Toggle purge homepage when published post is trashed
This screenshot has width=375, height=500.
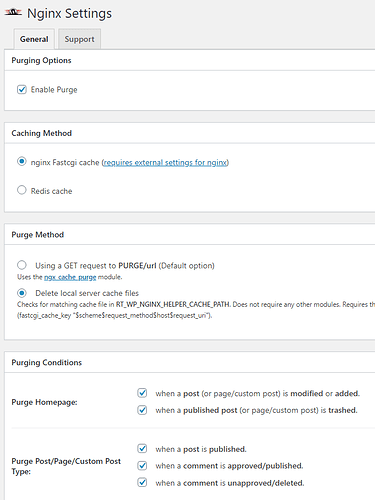coord(142,410)
